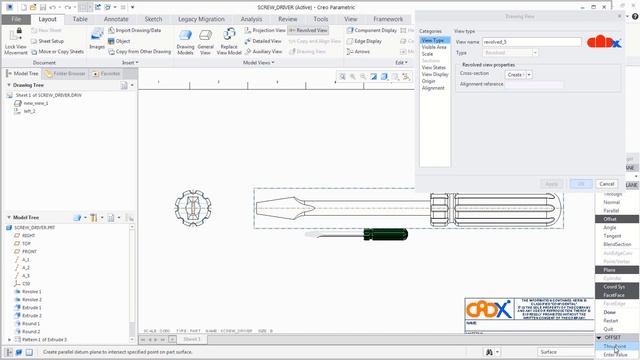This screenshot has width=640, height=360.
Task: Switch to the Analysis tab
Action: [x=251, y=19]
